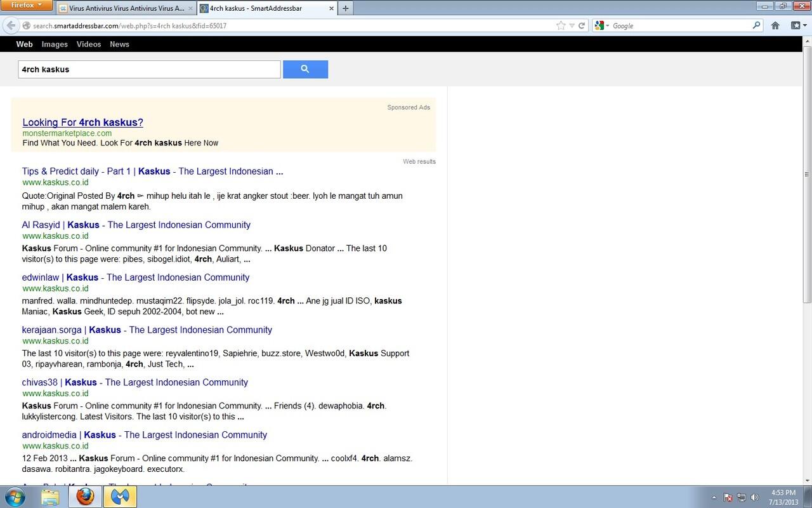Close the 4rch kaskus tab

pos(331,8)
